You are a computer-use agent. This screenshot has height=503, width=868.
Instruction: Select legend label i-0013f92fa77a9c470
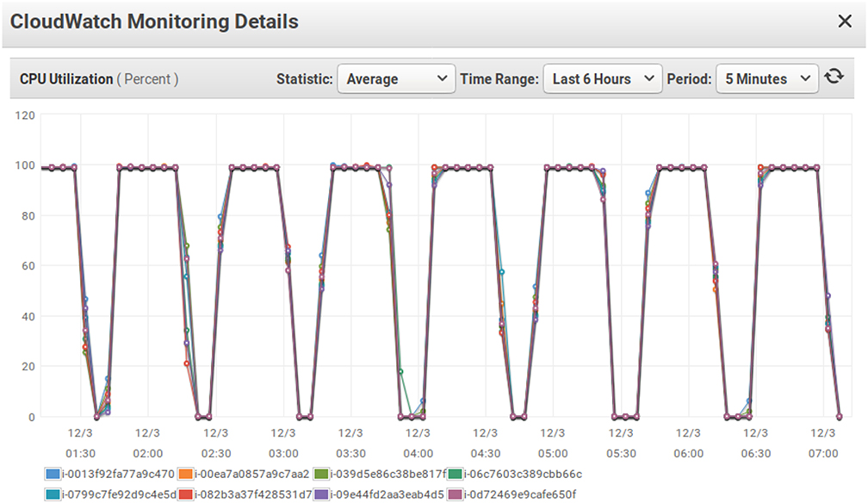[x=119, y=475]
